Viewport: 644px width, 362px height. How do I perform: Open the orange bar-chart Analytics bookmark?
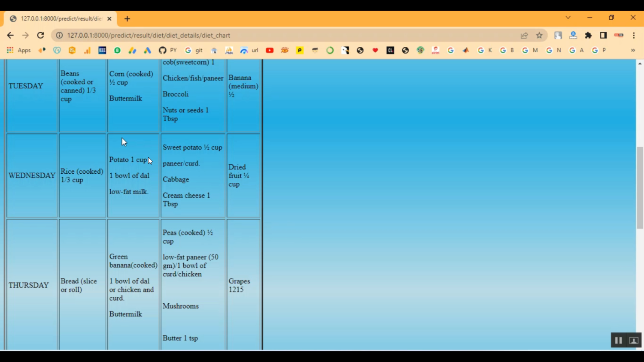87,50
